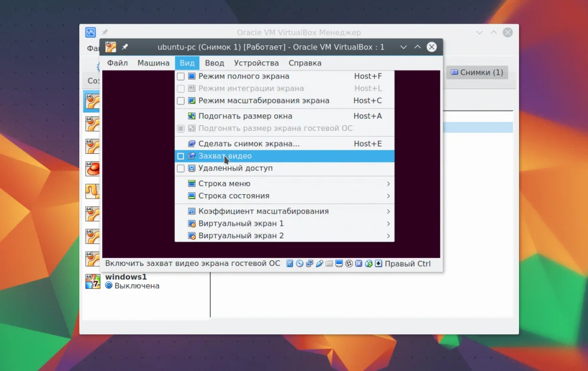
Task: Toggle the 'Режим полного экрана' checkbox
Action: [x=181, y=76]
